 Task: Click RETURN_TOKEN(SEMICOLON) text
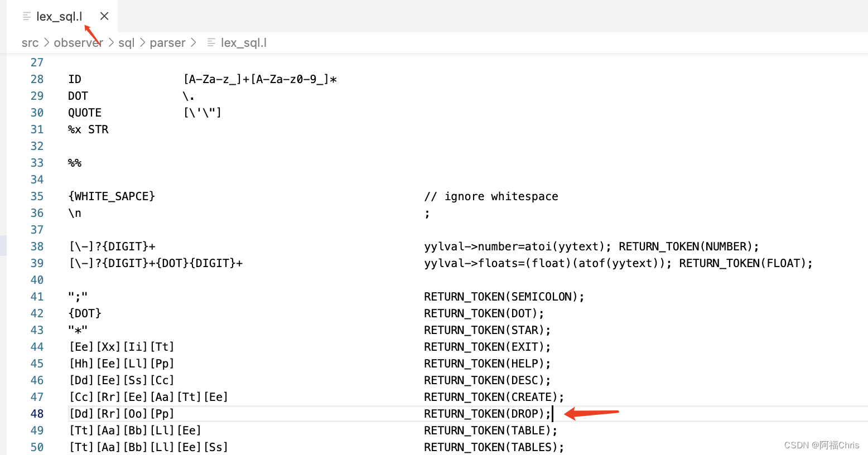point(501,297)
